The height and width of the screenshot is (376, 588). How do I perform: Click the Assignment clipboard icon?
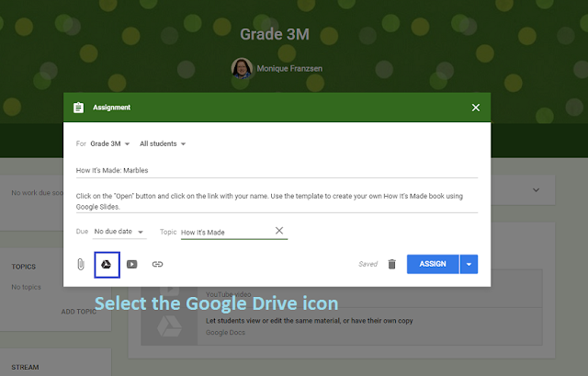pos(78,108)
